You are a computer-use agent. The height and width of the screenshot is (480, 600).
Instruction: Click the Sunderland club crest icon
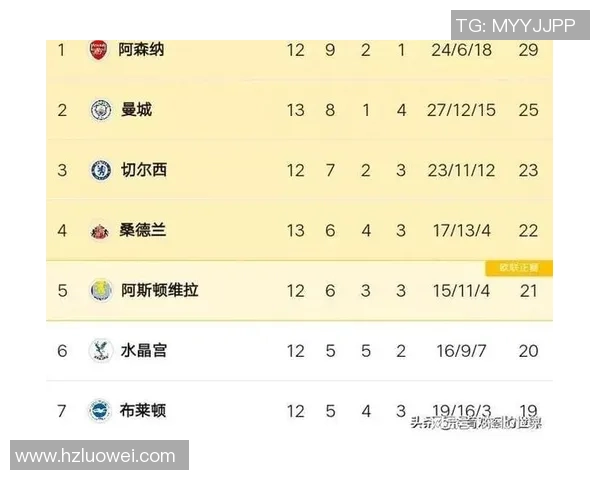tap(99, 231)
